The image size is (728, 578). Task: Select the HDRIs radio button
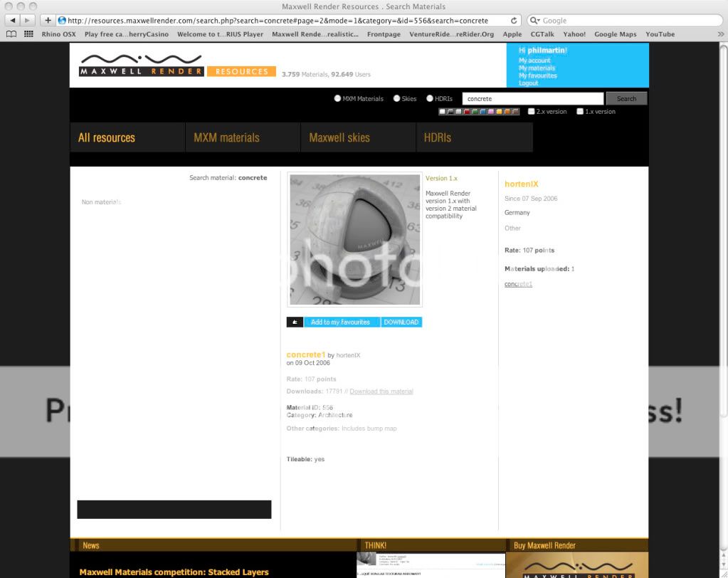click(x=430, y=98)
